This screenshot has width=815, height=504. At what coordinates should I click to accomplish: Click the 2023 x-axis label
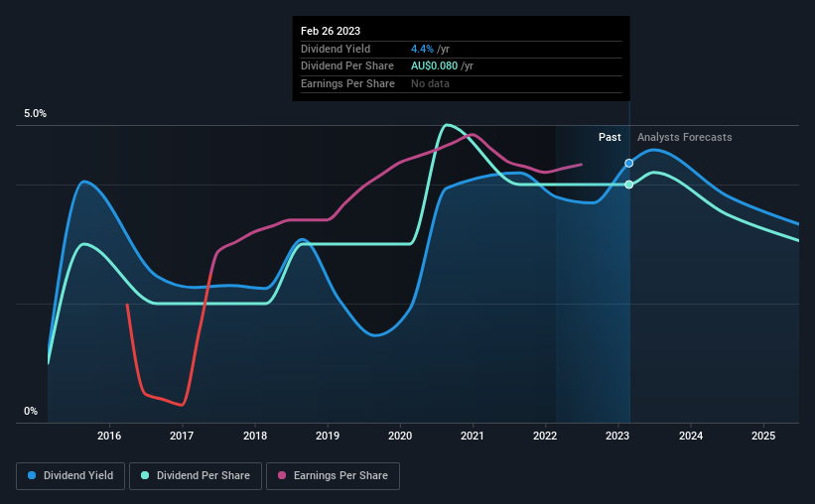617,436
